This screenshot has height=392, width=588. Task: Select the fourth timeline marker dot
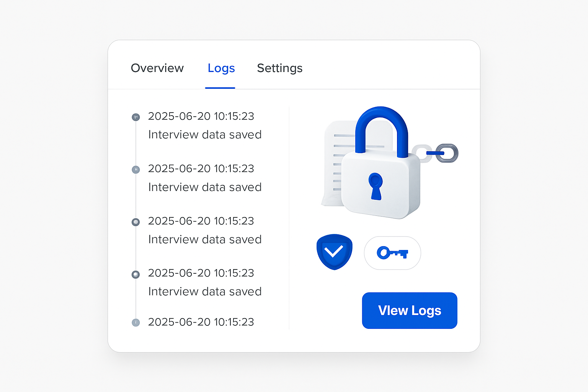(x=136, y=274)
